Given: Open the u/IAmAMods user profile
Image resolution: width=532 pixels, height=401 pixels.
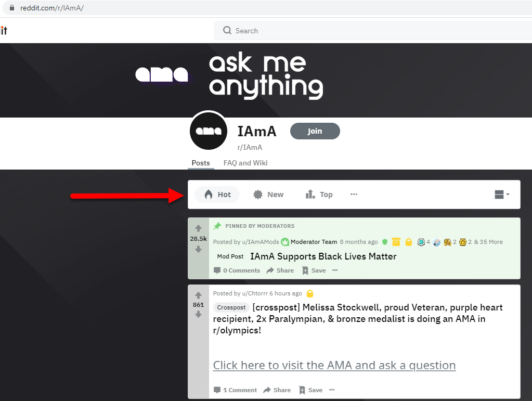Looking at the screenshot, I should click(260, 242).
